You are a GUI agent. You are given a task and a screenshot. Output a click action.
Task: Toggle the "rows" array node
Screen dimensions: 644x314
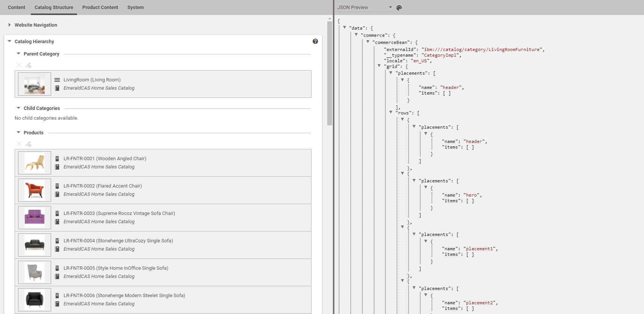click(x=391, y=112)
